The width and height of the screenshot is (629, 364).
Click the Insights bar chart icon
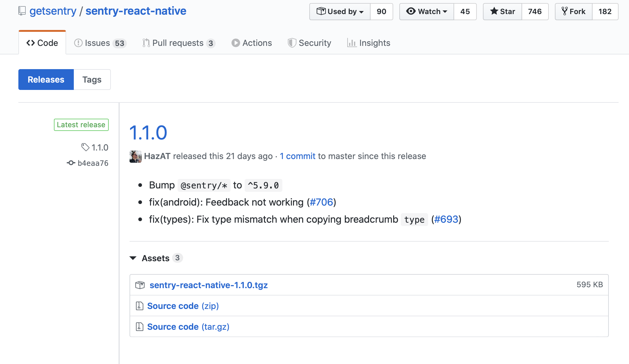[x=352, y=43]
